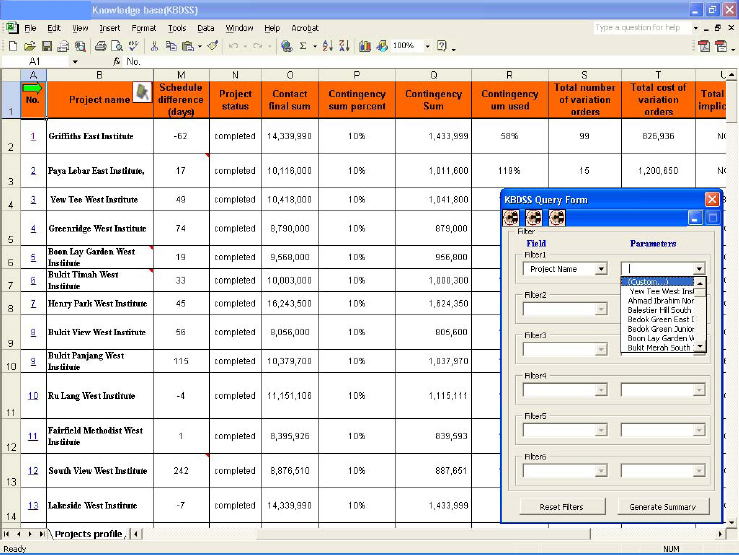Open project link number 13
The image size is (739, 555).
[x=33, y=505]
